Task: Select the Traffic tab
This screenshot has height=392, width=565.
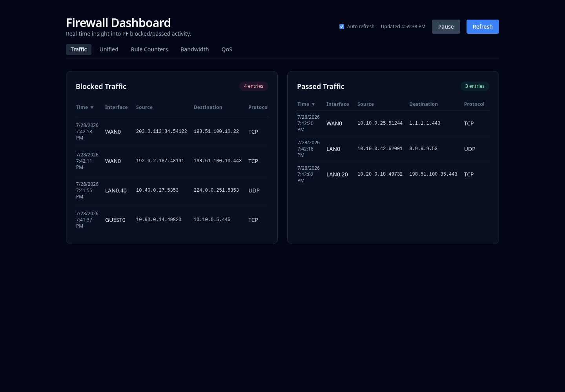Action: point(78,49)
